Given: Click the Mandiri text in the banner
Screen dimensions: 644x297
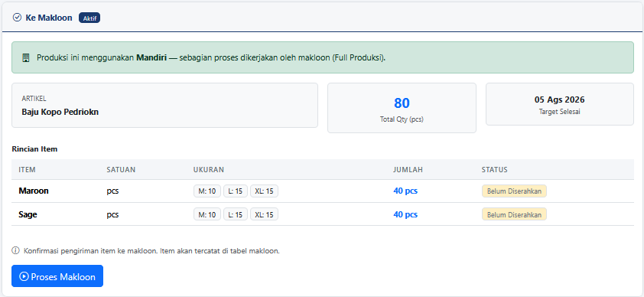Looking at the screenshot, I should (x=151, y=57).
